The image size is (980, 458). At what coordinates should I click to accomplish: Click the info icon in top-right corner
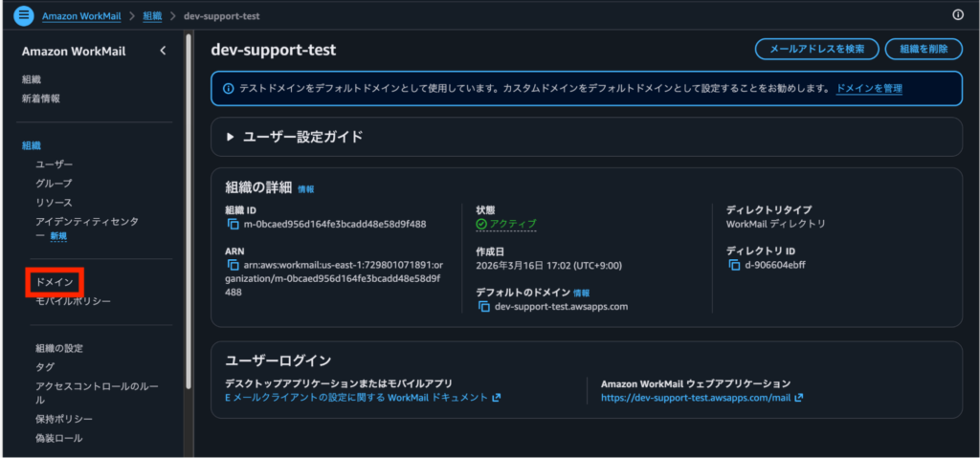958,15
